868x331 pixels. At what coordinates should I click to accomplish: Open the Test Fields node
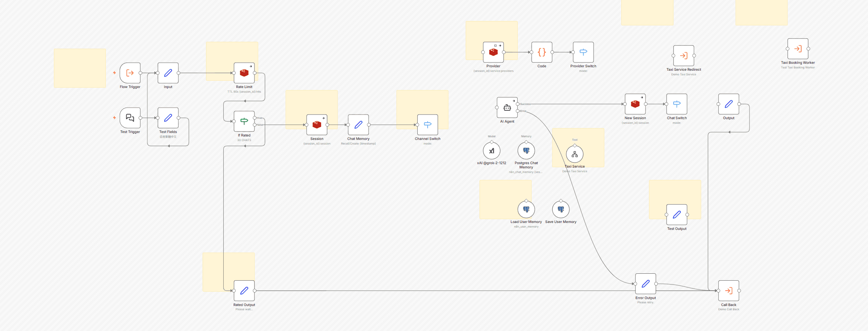click(x=168, y=118)
